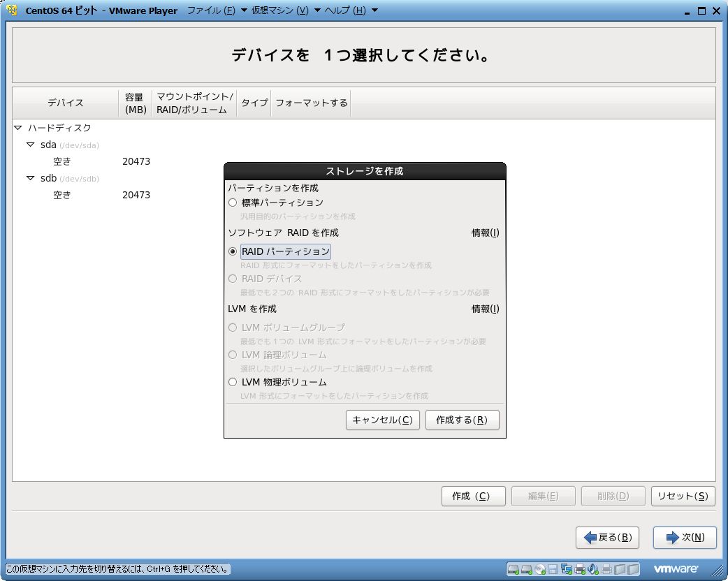Select the RAID デバイス radio option

click(x=233, y=279)
